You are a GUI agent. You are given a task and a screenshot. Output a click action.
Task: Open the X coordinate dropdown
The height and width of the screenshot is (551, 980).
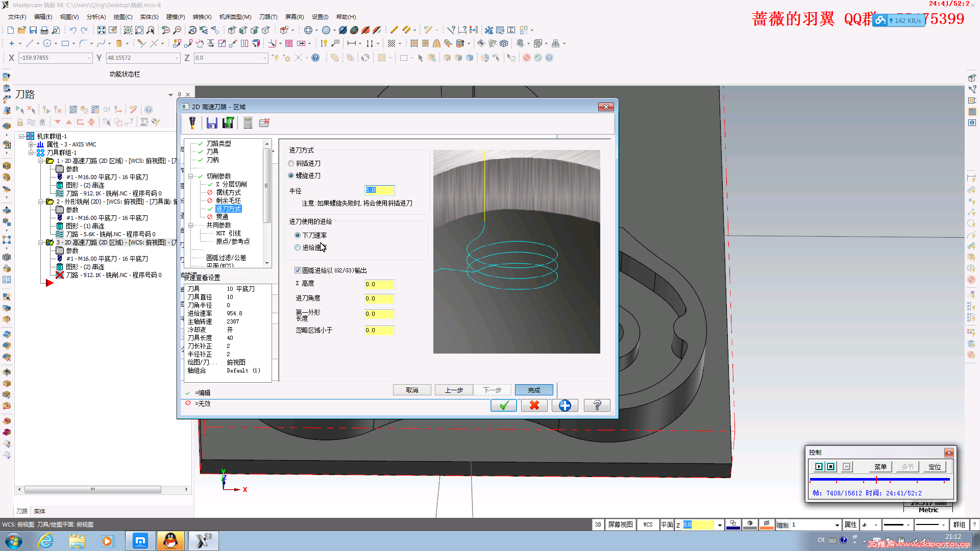tap(89, 58)
